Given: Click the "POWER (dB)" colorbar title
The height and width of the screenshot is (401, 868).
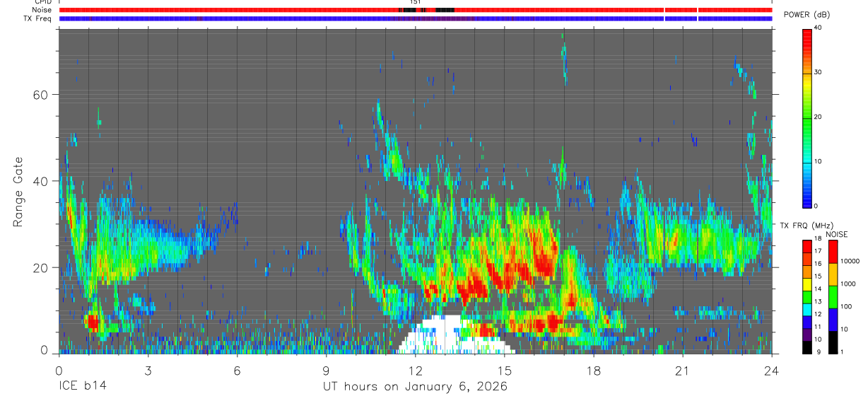Looking at the screenshot, I should [x=807, y=14].
